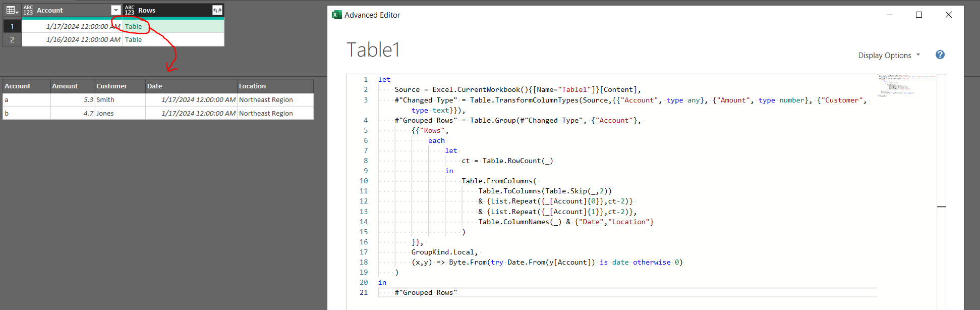Viewport: 980px width, 310px height.
Task: Click the Smith customer cell
Action: 120,99
